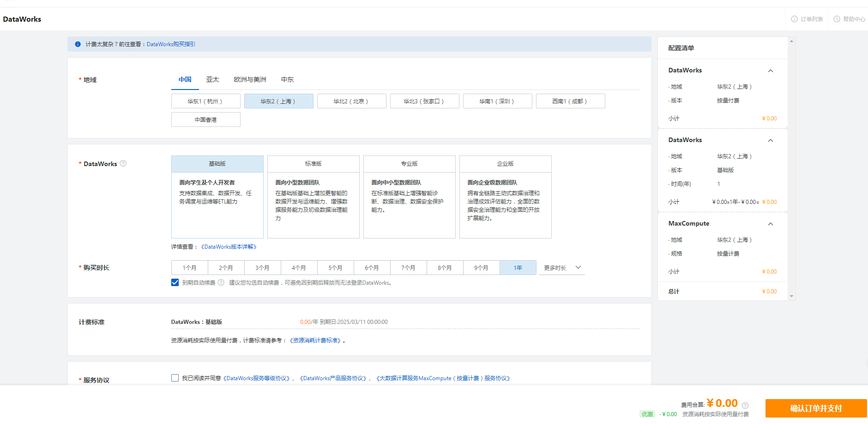The image size is (868, 424).
Task: Open the MaxCompute（按量计费）服务协议 link
Action: coord(443,378)
